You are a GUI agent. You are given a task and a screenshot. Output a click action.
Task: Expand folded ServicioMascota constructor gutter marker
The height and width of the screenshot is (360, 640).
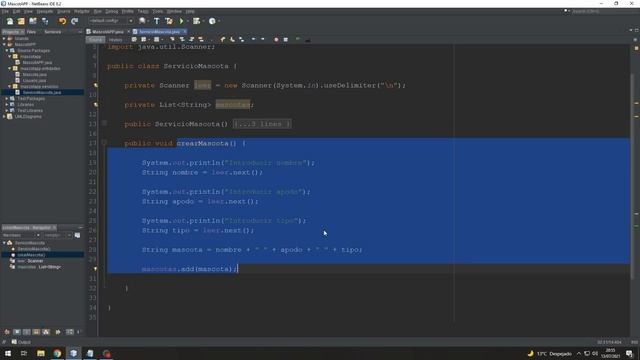tap(104, 123)
